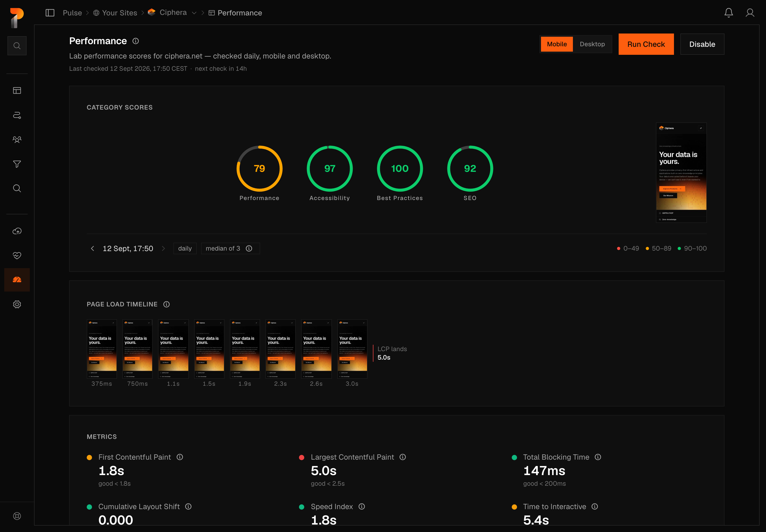This screenshot has width=766, height=532.
Task: Click info icon for Time to Interactive
Action: [x=595, y=506]
